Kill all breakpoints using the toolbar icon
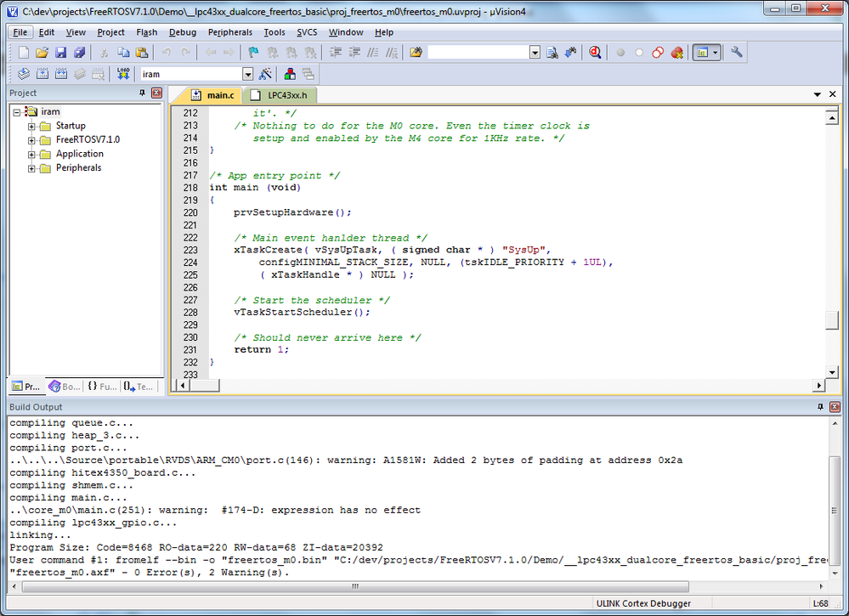849x616 pixels. coord(678,52)
